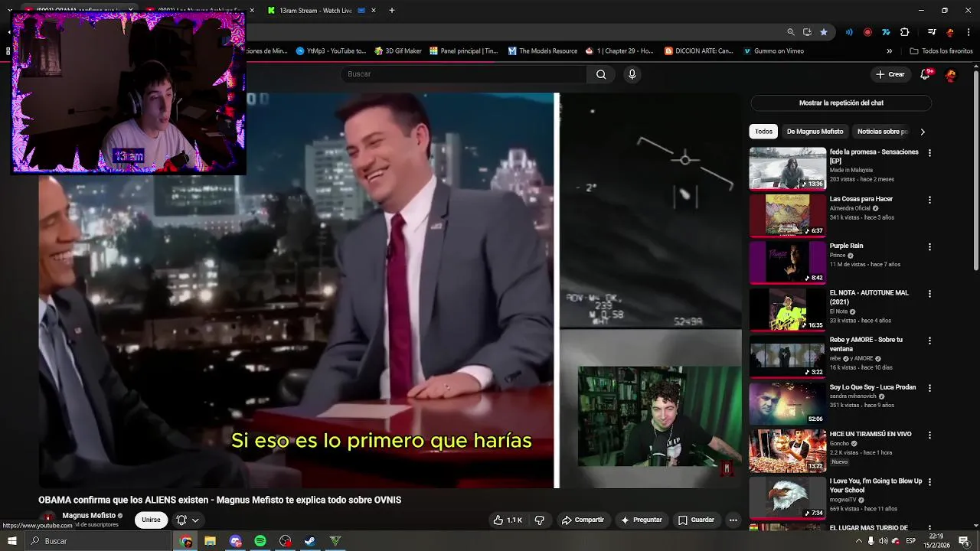Show hidden system tray icons
This screenshot has width=980, height=551.
pyautogui.click(x=858, y=541)
